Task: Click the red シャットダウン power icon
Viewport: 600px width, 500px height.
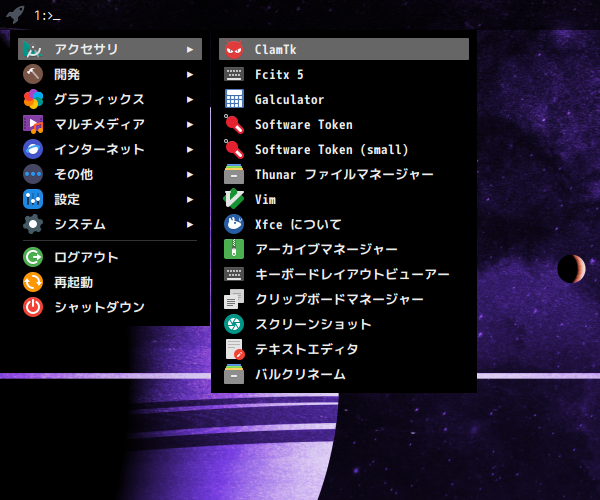Action: coord(33,307)
